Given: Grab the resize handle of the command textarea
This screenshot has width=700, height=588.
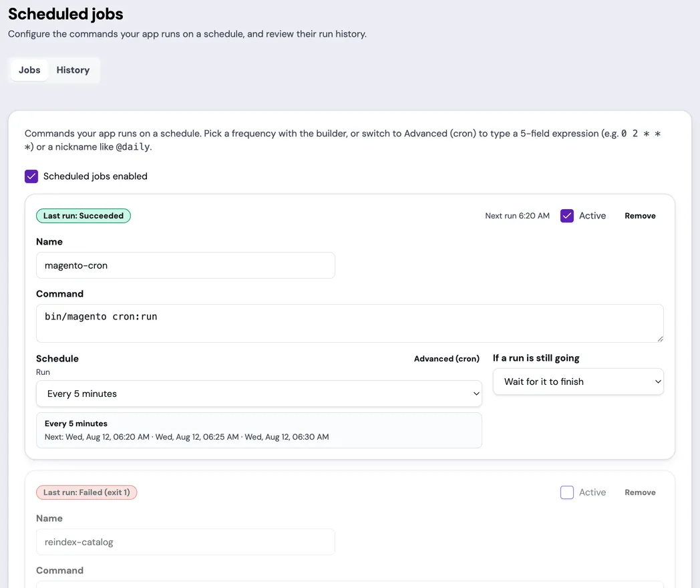Looking at the screenshot, I should coord(660,339).
